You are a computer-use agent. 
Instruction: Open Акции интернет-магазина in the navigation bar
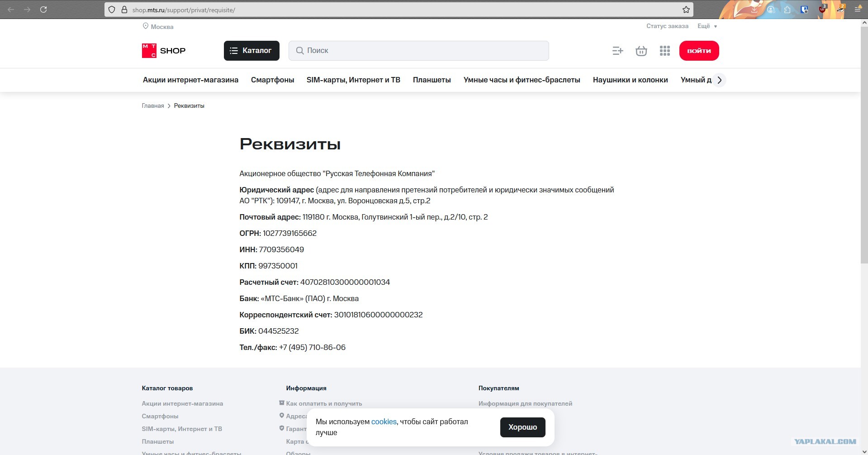190,80
